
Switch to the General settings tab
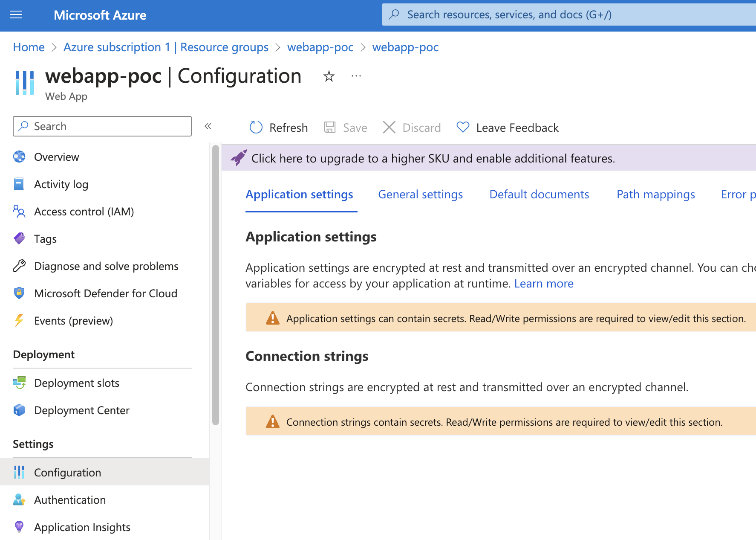(x=420, y=194)
